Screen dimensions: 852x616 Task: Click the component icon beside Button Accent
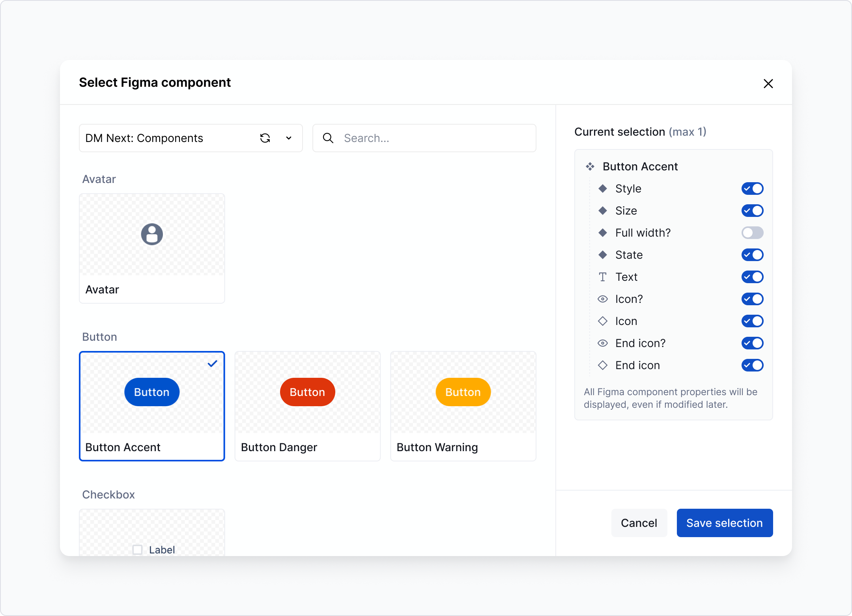[x=590, y=166]
